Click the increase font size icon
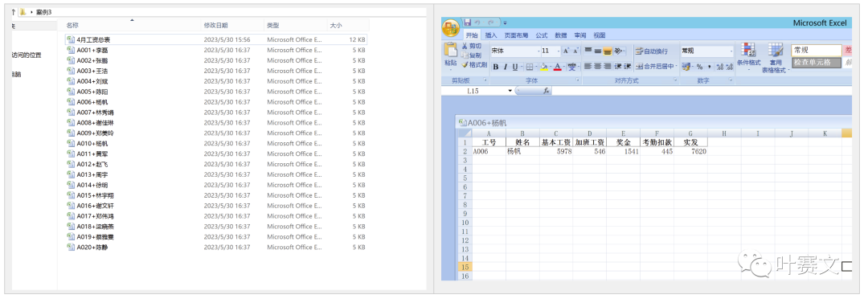 point(566,51)
